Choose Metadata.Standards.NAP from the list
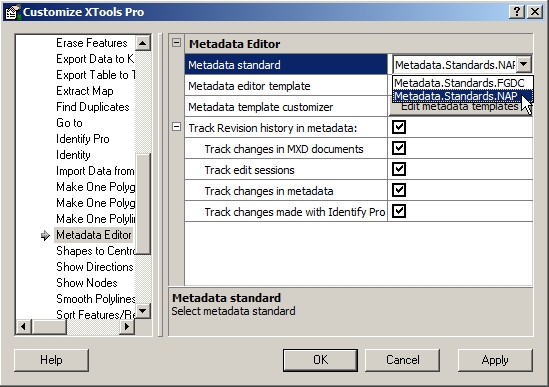The image size is (549, 387). coord(462,96)
